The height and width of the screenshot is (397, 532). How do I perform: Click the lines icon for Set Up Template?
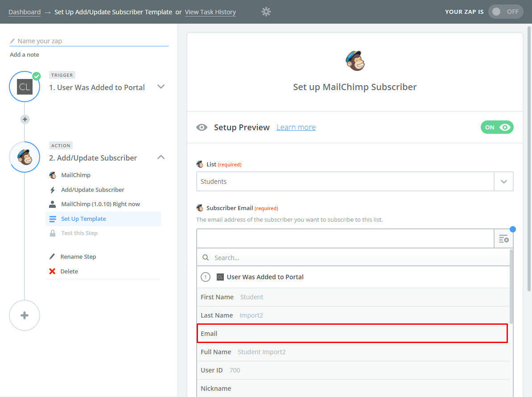pyautogui.click(x=53, y=219)
